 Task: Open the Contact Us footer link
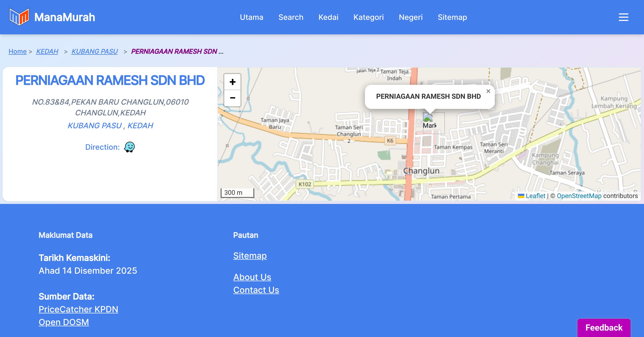(256, 290)
